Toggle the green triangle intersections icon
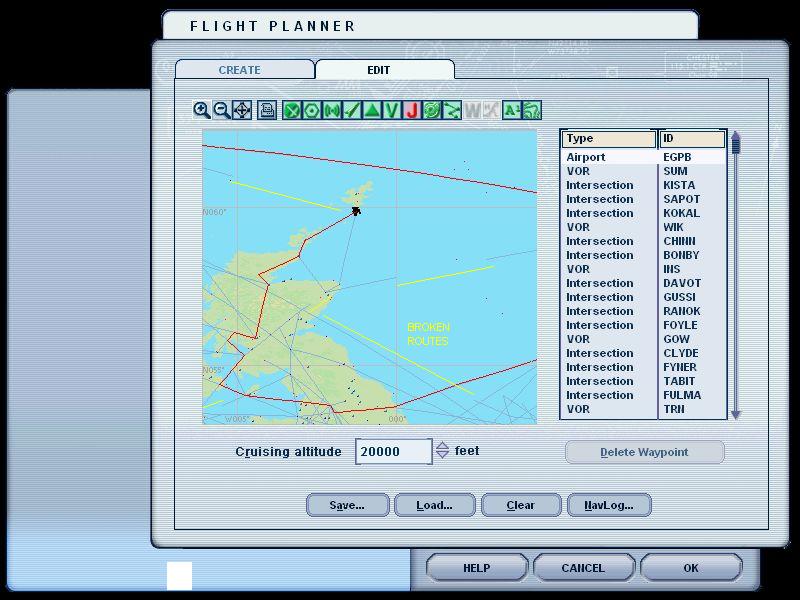This screenshot has height=600, width=800. tap(371, 110)
